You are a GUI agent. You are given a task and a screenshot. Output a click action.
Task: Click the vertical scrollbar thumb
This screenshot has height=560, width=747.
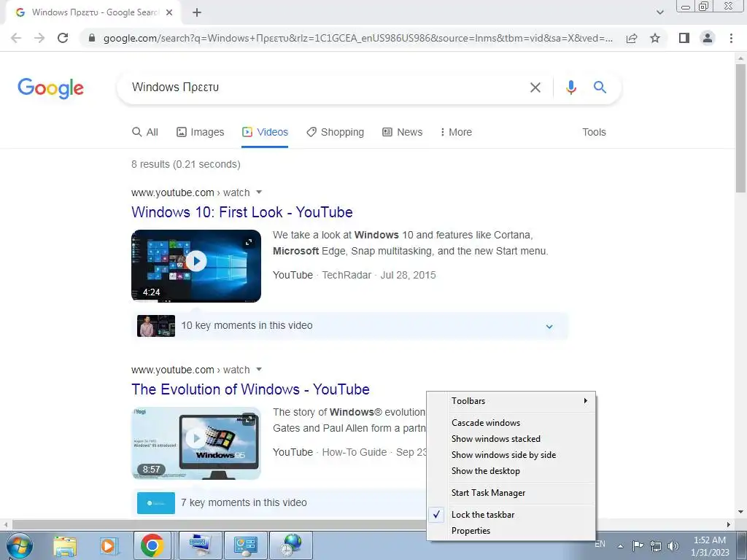coord(740,128)
